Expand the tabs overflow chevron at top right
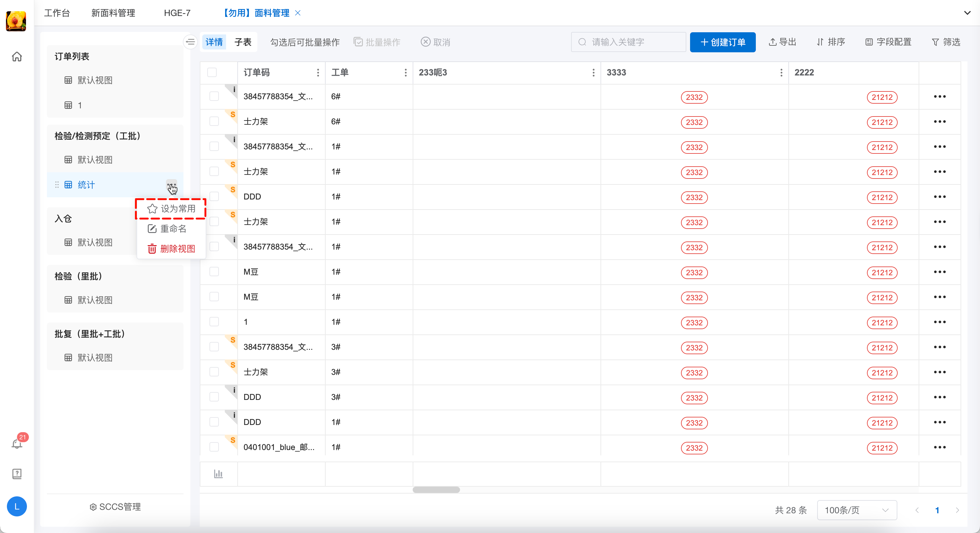The height and width of the screenshot is (533, 980). [967, 13]
